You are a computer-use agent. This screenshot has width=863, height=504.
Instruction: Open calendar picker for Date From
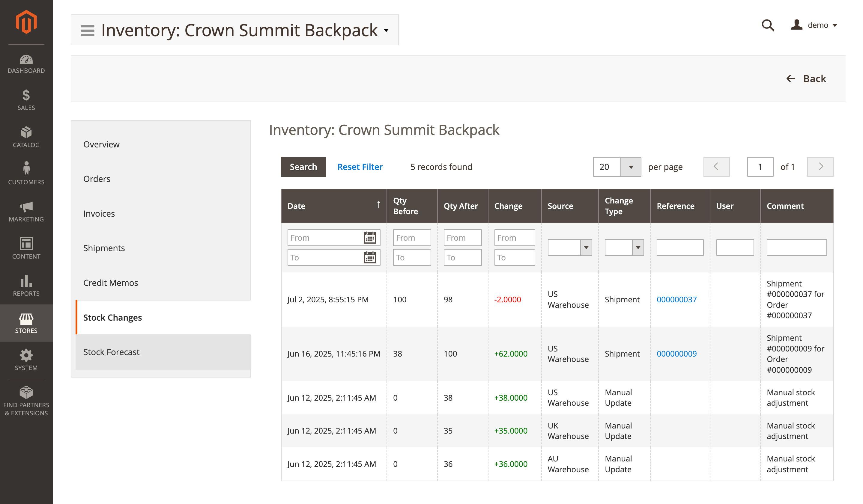pyautogui.click(x=369, y=238)
